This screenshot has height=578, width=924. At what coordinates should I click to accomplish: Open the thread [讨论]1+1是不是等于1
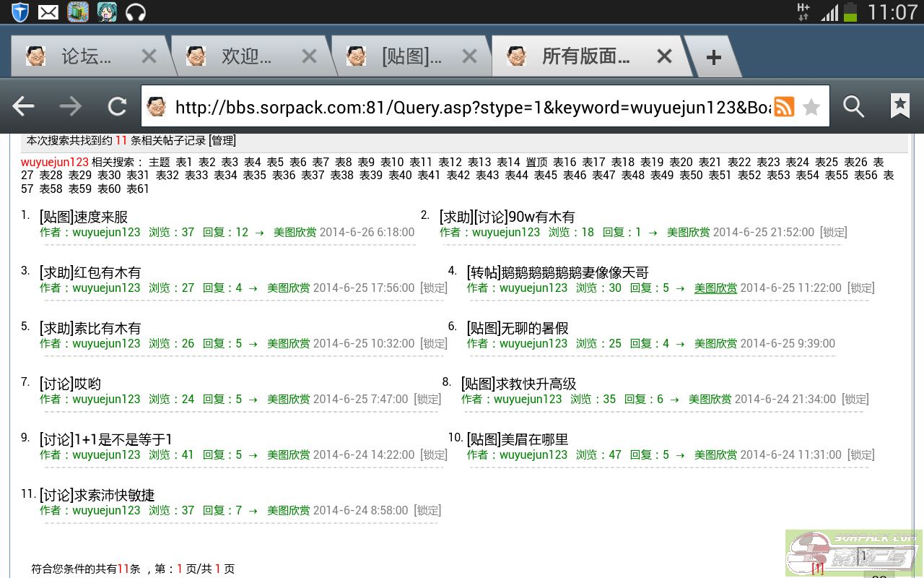click(105, 439)
